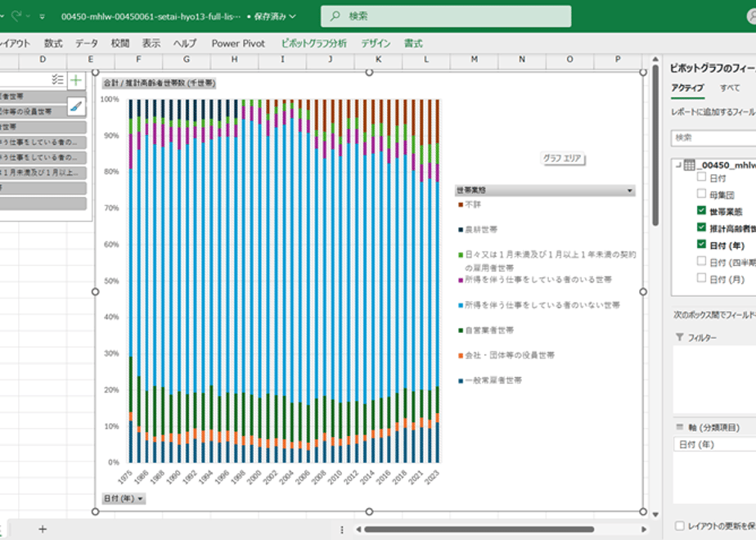Click the table icon in field list
The height and width of the screenshot is (540, 756).
690,165
